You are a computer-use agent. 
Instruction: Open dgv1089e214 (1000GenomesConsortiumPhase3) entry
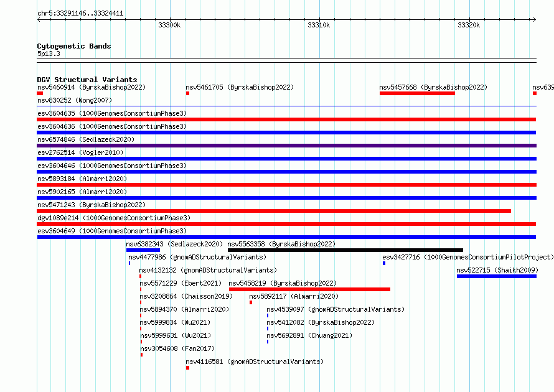tap(114, 218)
